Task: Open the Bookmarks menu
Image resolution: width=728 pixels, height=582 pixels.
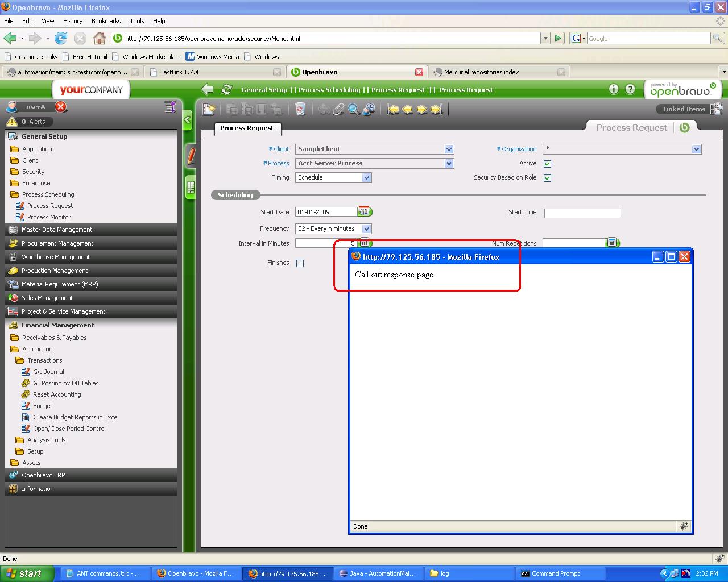Action: click(106, 21)
